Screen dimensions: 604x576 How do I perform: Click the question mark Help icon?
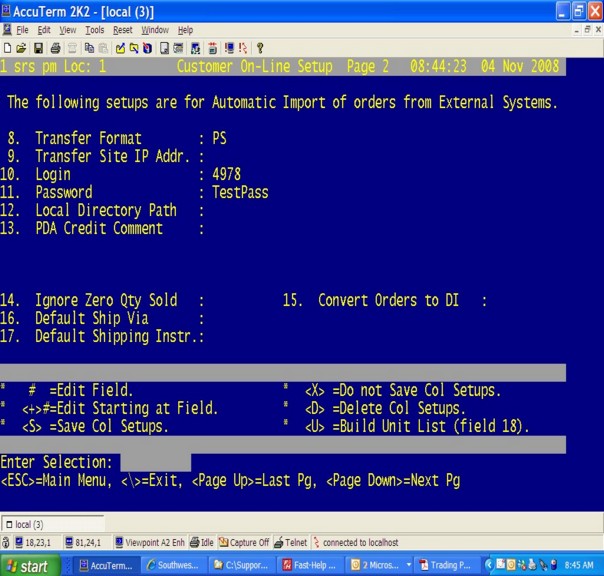(x=260, y=48)
